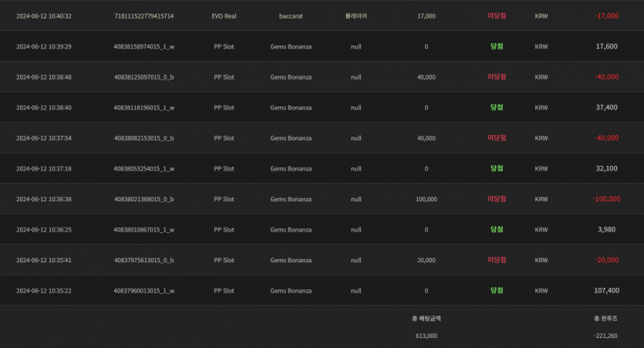Image resolution: width=644 pixels, height=348 pixels.
Task: Select ID 40838053254015_1_w
Action: tap(143, 168)
